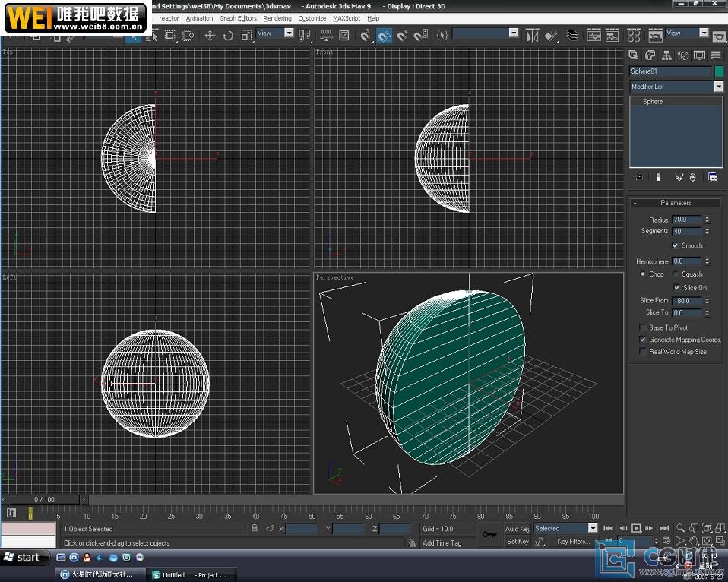
Task: Open the Help menu
Action: (373, 18)
